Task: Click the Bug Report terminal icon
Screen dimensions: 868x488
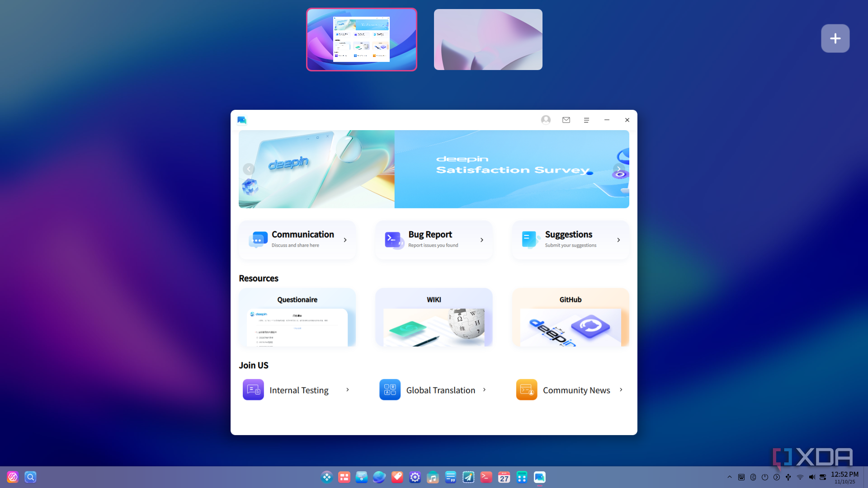Action: pyautogui.click(x=394, y=240)
